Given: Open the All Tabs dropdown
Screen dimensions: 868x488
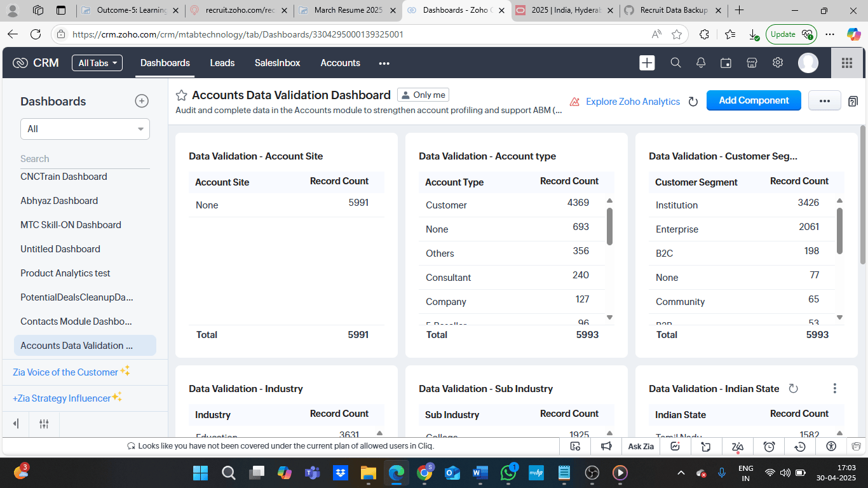Looking at the screenshot, I should [x=97, y=63].
